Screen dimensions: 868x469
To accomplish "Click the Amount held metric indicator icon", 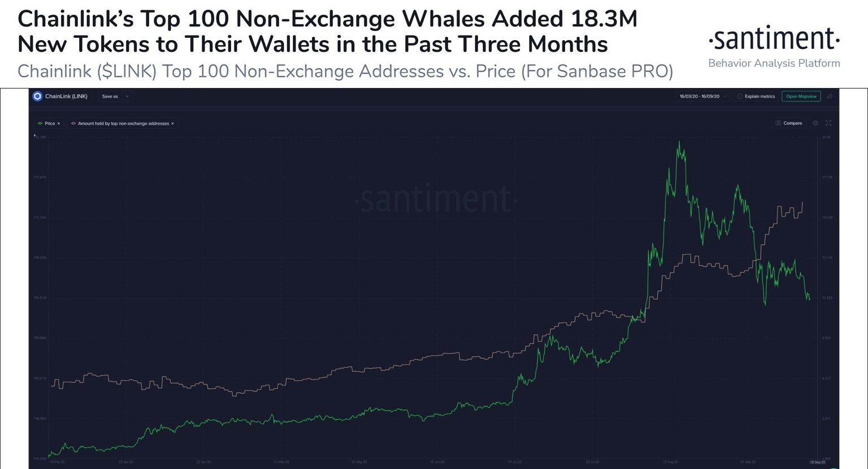I will tap(73, 123).
